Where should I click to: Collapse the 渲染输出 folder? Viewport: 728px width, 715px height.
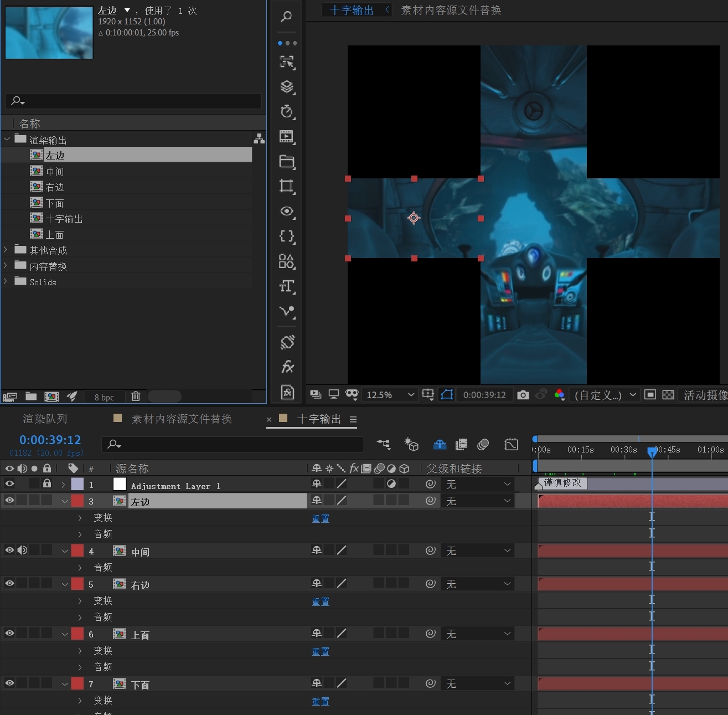[7, 139]
